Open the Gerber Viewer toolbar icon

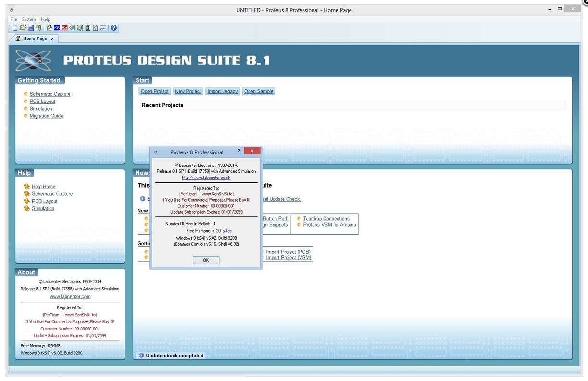click(80, 28)
